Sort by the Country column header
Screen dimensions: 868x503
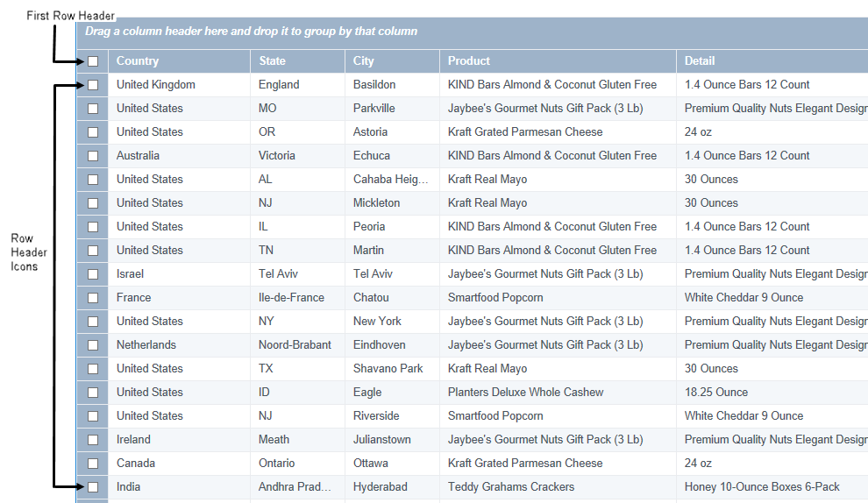coord(180,60)
